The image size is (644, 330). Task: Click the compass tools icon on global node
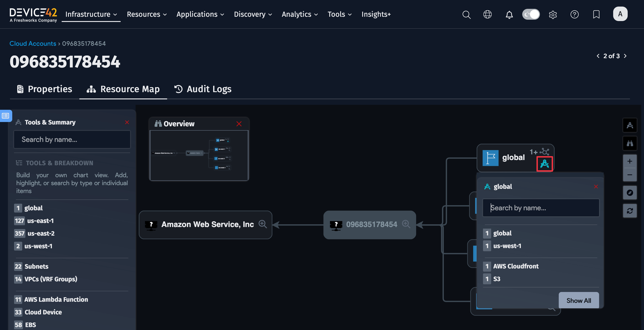click(544, 164)
